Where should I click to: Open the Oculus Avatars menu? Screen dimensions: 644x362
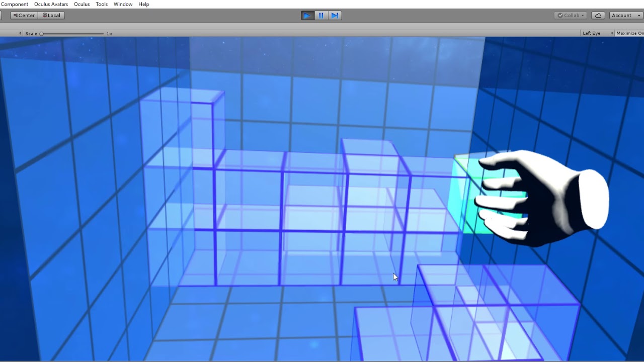click(x=51, y=4)
